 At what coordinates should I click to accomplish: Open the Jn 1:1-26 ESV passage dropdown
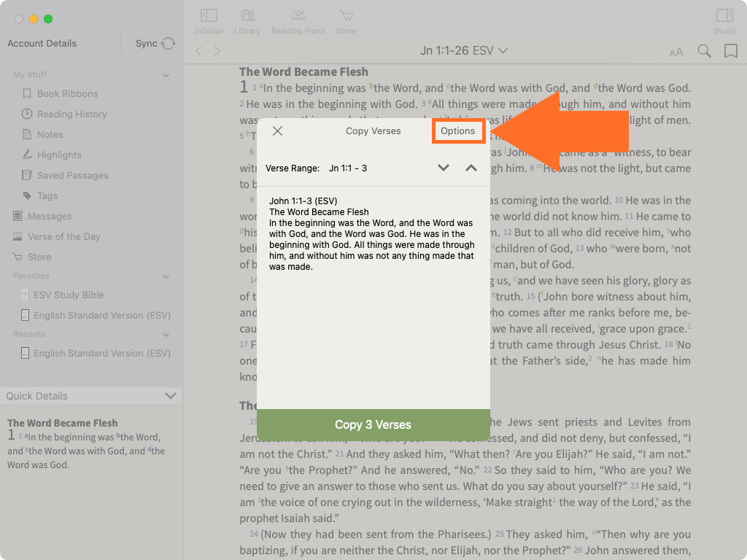click(x=464, y=51)
